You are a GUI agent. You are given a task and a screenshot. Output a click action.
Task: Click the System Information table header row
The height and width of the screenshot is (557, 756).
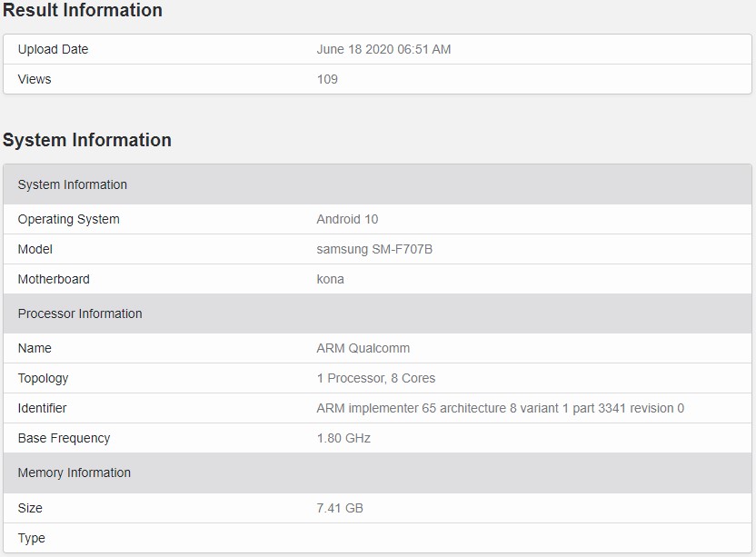point(377,184)
